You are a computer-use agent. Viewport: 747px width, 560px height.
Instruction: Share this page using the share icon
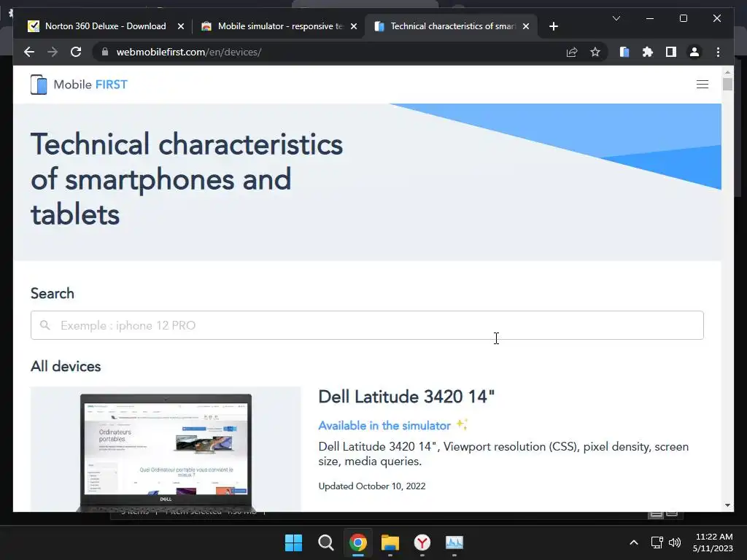[x=572, y=52]
